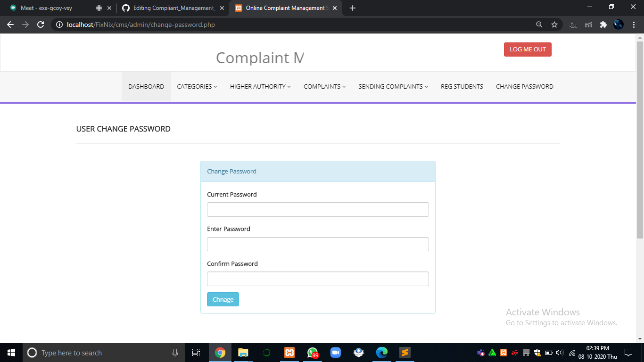Click the LOG ME OUT button

[528, 49]
